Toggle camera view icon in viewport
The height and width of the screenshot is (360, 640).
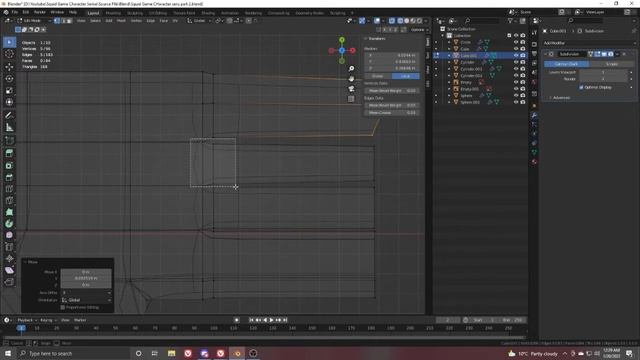351,89
